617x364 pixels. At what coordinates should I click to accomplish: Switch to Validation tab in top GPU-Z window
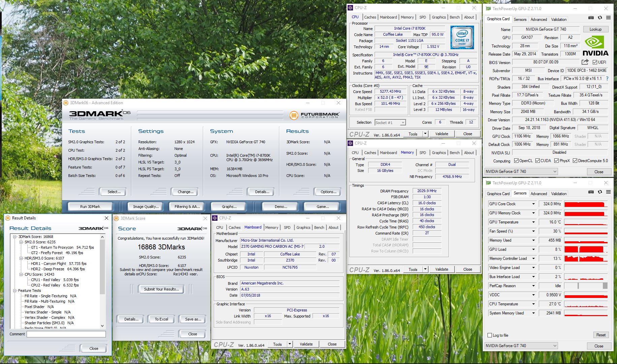[x=559, y=20]
